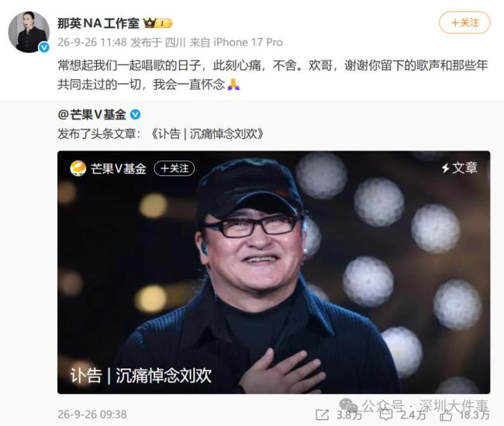504x426 pixels.
Task: Open the article cover image
Action: tap(274, 272)
